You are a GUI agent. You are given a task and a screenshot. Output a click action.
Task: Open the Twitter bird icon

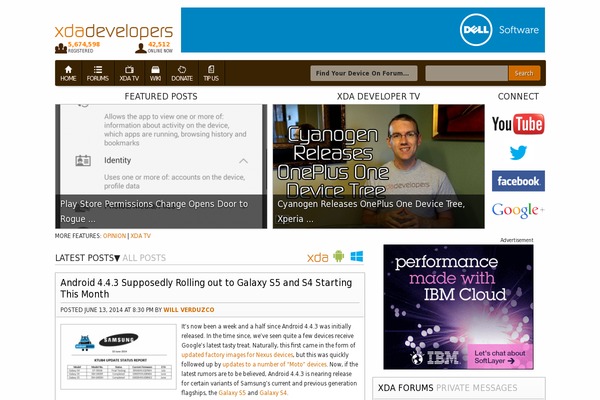518,153
